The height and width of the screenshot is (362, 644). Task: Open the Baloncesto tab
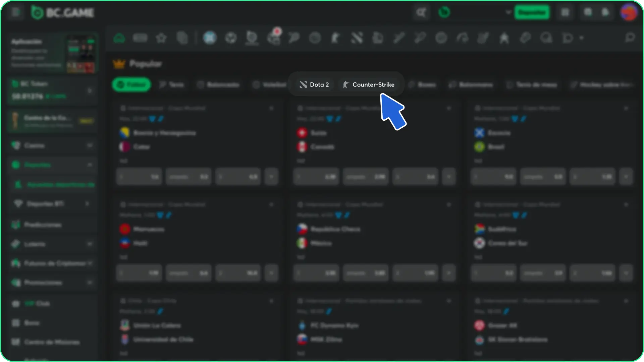pyautogui.click(x=218, y=85)
